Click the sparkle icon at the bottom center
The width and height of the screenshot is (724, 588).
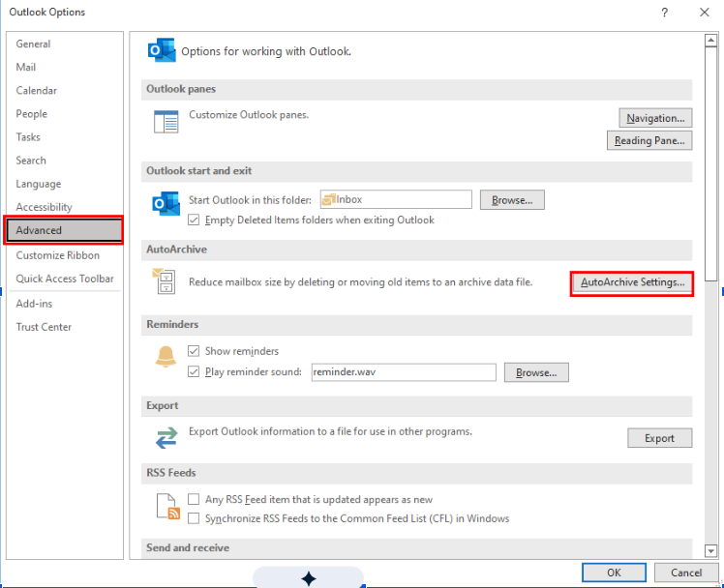pyautogui.click(x=309, y=578)
